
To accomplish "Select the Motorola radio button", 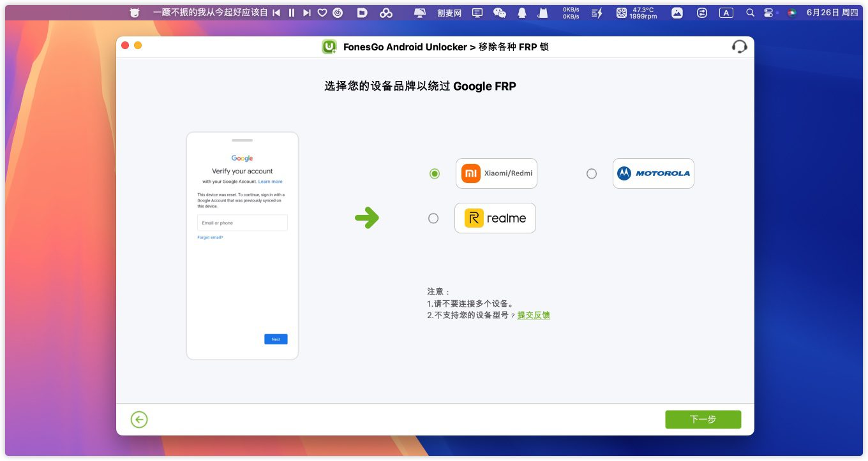I will 592,173.
